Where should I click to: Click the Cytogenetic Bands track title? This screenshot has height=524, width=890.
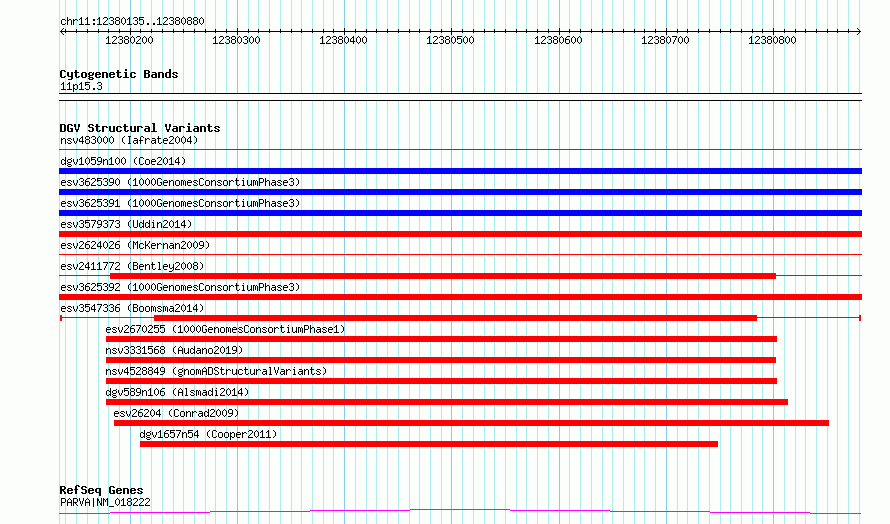click(x=119, y=74)
